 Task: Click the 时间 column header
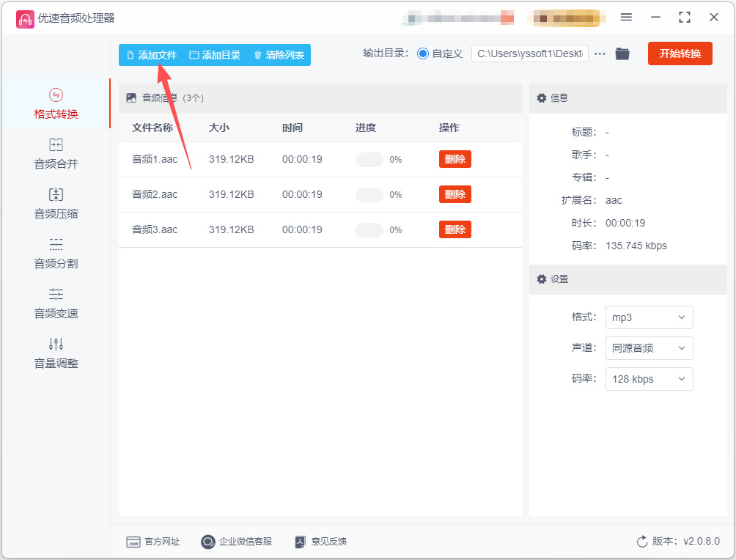[292, 128]
